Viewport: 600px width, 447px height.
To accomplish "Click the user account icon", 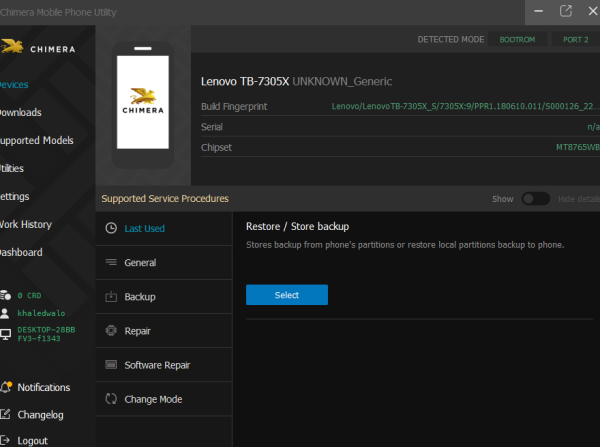I will coord(5,313).
